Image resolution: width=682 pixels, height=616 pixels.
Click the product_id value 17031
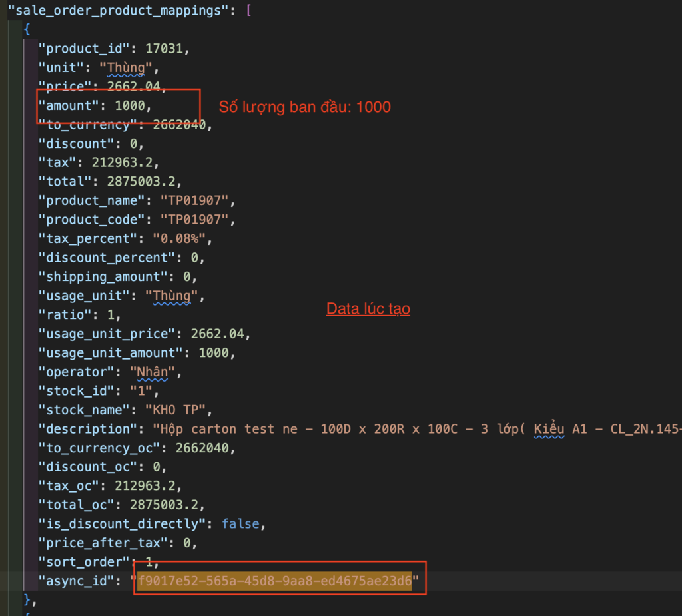point(164,49)
